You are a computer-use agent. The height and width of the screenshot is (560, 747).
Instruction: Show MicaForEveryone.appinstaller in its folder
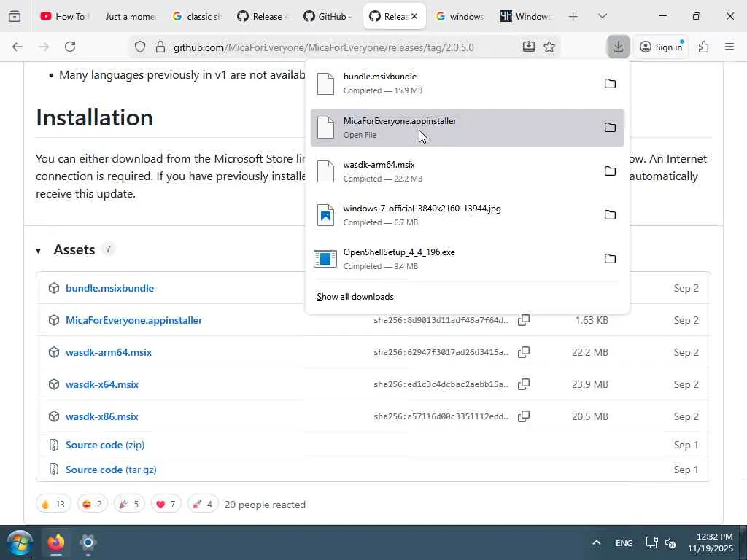pos(610,127)
